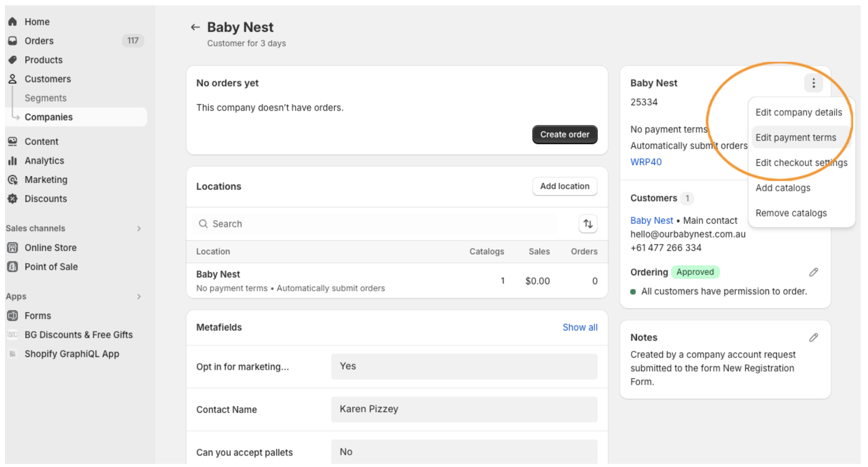
Task: Click the Orders column header in table
Action: pos(584,252)
